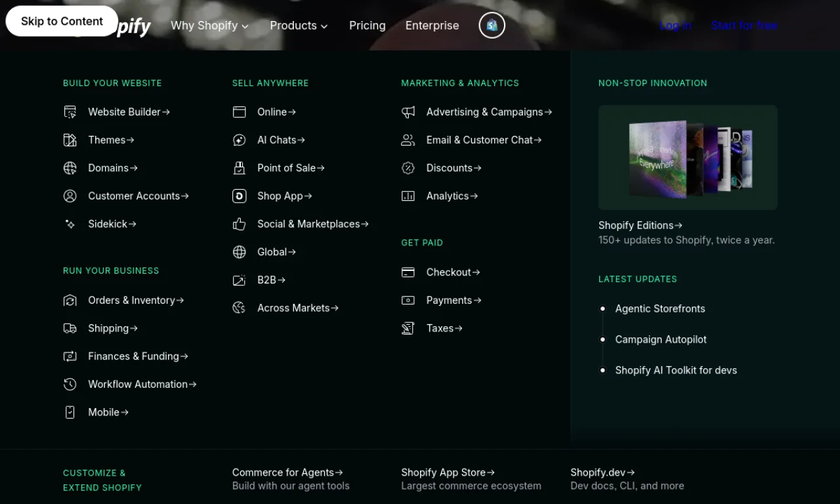Click the Log in link
Screen dimensions: 840x504
pyautogui.click(x=675, y=26)
